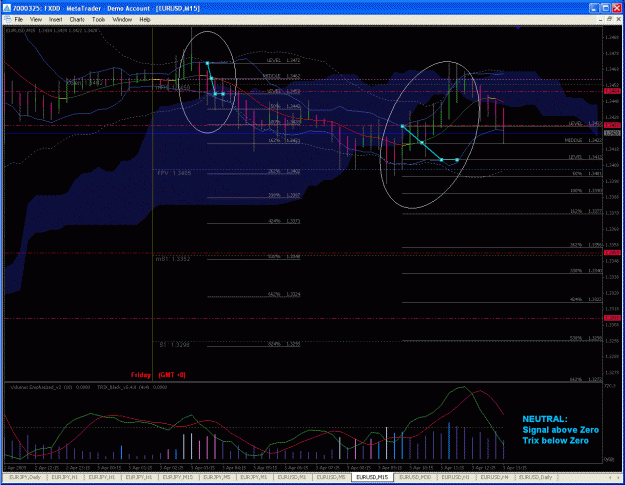Open the Window menu
This screenshot has width=625, height=485.
point(122,20)
